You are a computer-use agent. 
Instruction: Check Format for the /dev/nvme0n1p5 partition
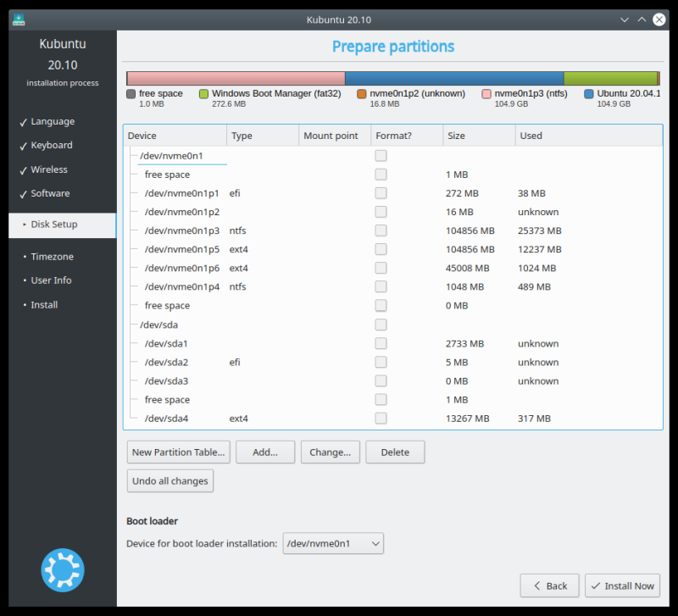point(381,249)
